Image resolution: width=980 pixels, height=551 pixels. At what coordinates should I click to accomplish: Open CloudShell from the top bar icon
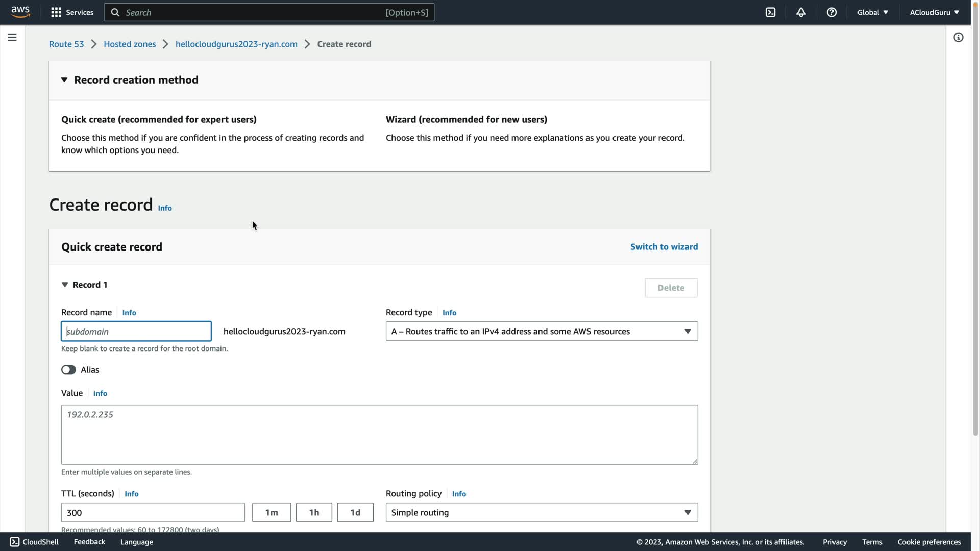(770, 12)
